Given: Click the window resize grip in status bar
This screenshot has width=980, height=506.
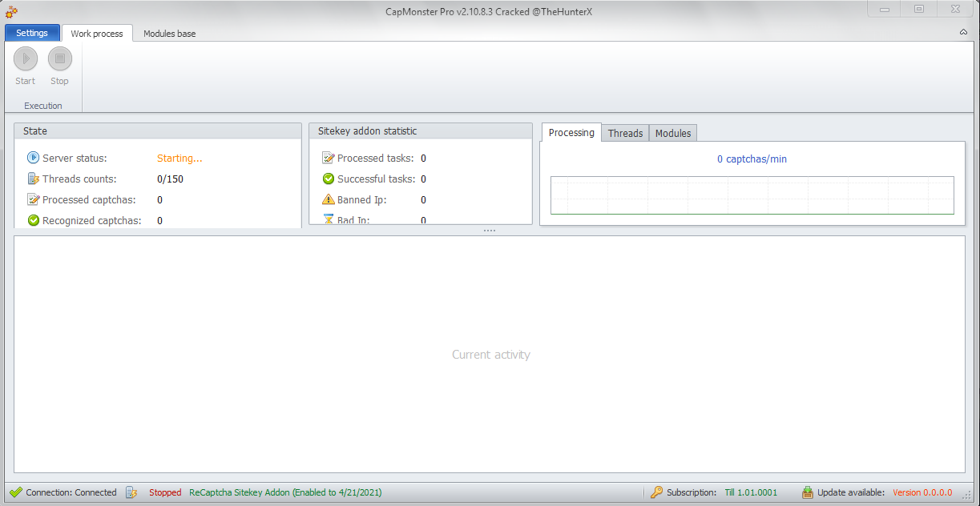Looking at the screenshot, I should pyautogui.click(x=966, y=495).
